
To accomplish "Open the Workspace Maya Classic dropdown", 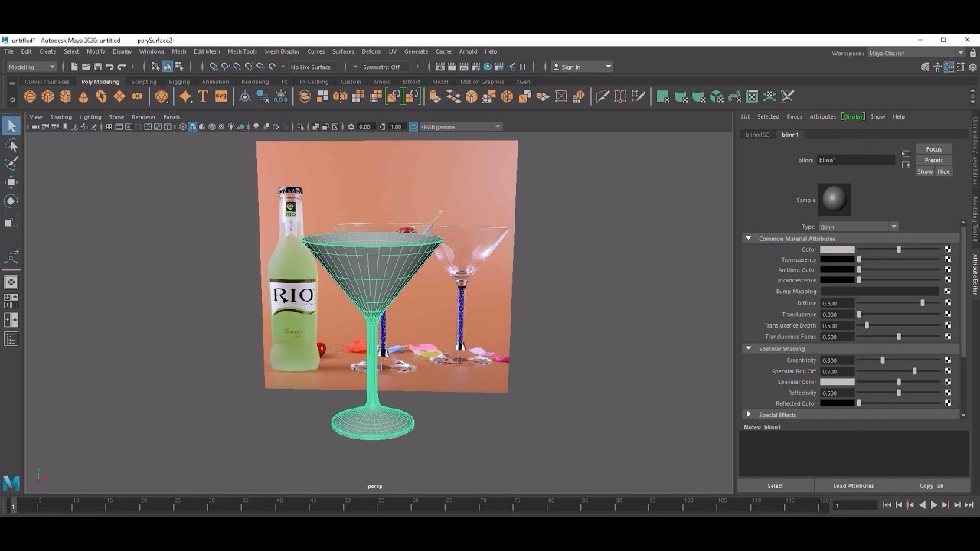I will [916, 54].
